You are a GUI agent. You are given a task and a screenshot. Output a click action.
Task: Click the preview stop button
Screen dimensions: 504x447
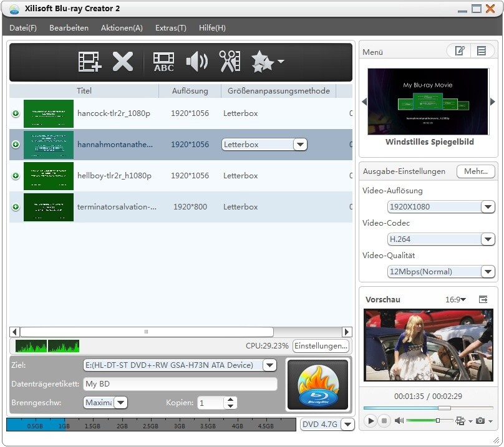coord(384,420)
